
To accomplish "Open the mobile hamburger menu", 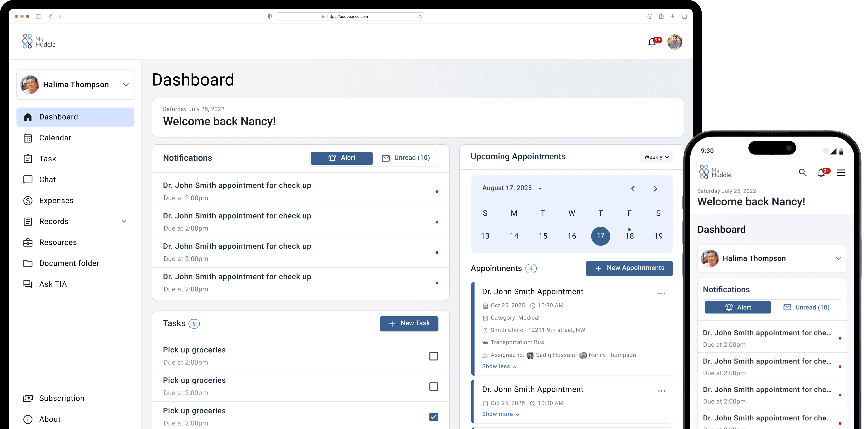I will point(841,173).
